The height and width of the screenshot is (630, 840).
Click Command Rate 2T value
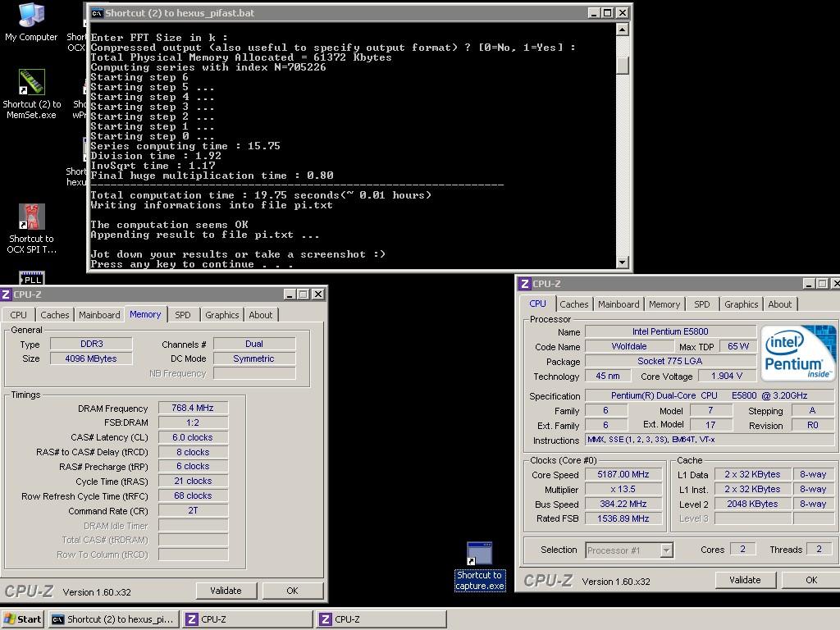coord(193,510)
